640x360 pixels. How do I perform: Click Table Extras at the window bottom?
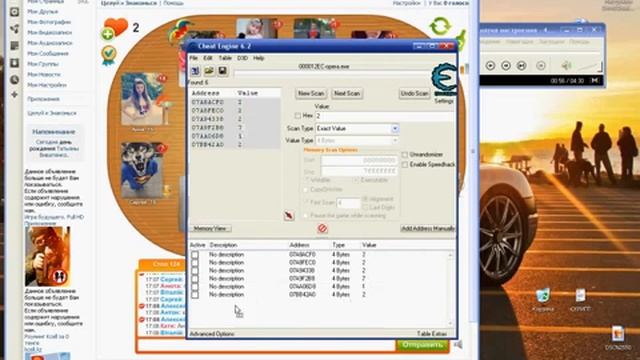[x=431, y=334]
